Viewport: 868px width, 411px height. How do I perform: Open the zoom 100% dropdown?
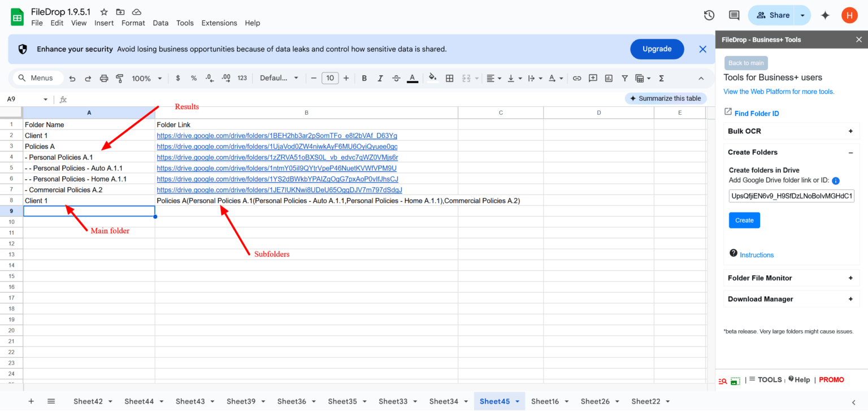coord(147,78)
